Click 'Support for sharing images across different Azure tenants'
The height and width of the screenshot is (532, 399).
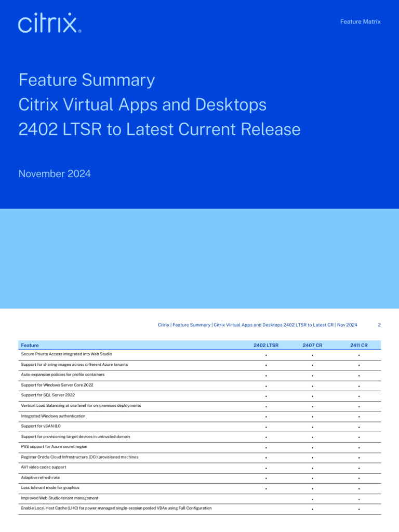click(x=74, y=364)
